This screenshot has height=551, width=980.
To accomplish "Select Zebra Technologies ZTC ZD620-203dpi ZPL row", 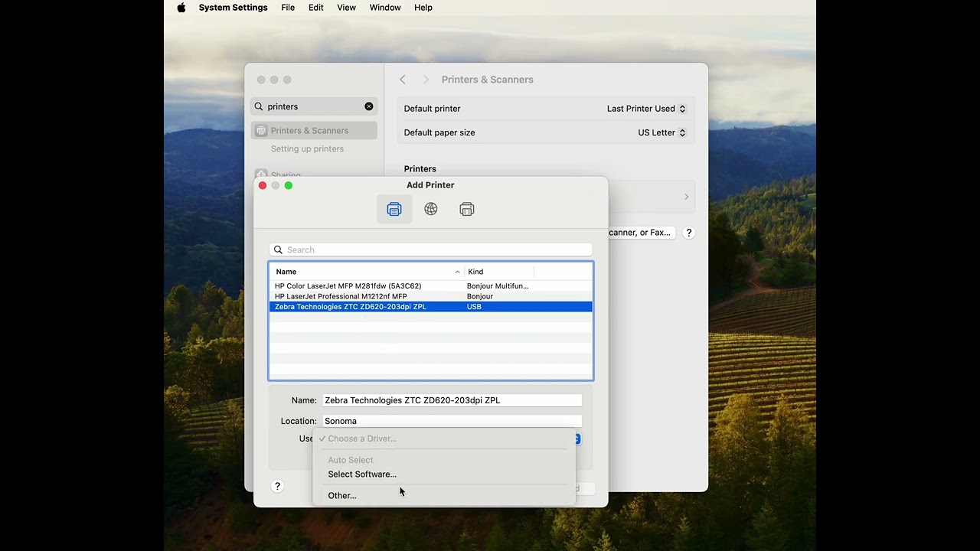I will point(431,307).
